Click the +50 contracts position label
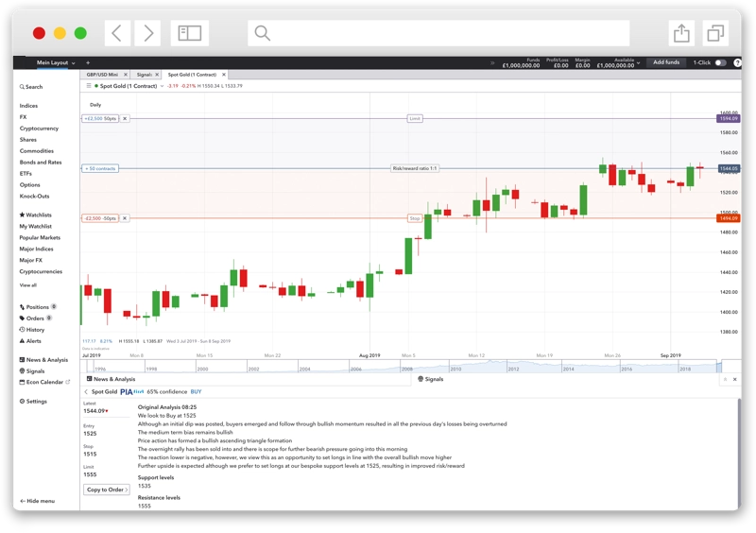Viewport: 756px width, 533px height. tap(100, 169)
